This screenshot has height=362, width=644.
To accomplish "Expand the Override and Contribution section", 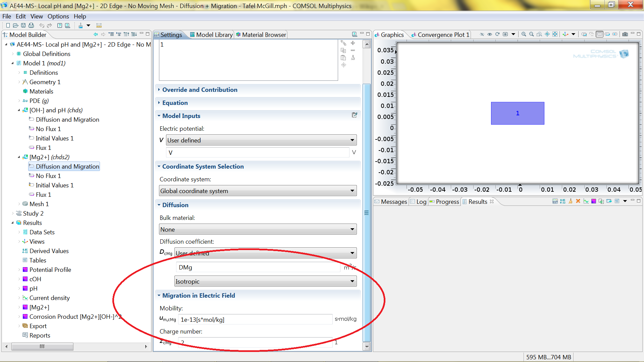I will coord(200,90).
